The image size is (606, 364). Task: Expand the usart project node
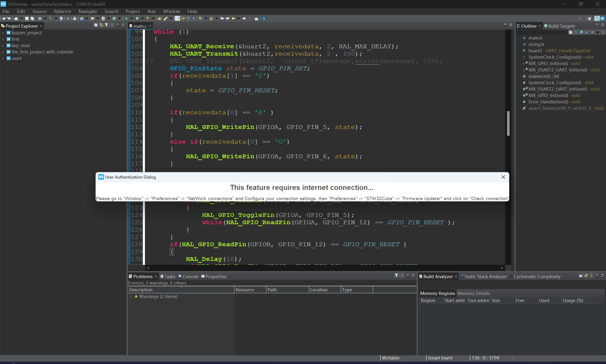click(3, 58)
